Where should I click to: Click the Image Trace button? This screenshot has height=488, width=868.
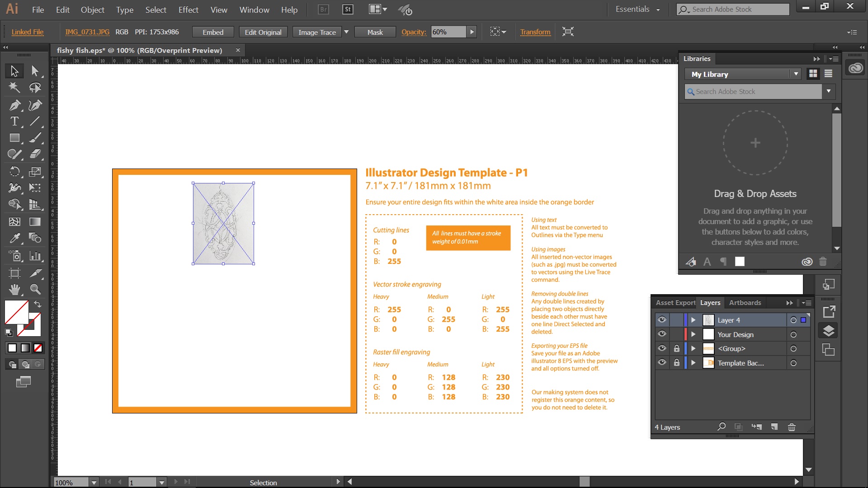point(317,32)
